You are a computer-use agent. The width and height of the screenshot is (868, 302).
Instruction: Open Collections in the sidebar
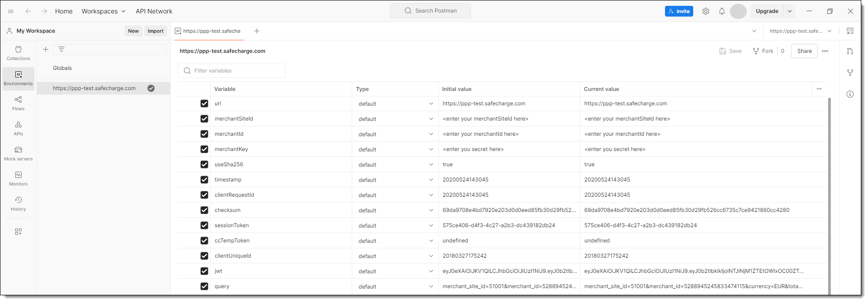click(18, 53)
